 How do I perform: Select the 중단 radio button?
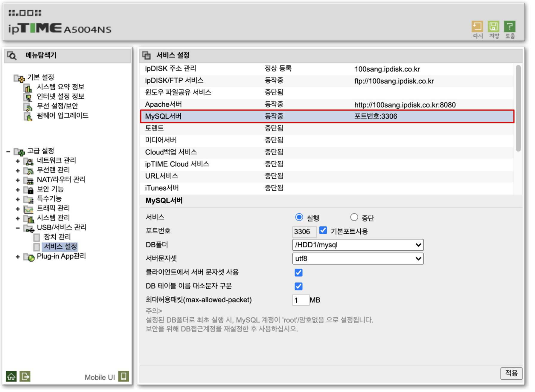pyautogui.click(x=354, y=217)
